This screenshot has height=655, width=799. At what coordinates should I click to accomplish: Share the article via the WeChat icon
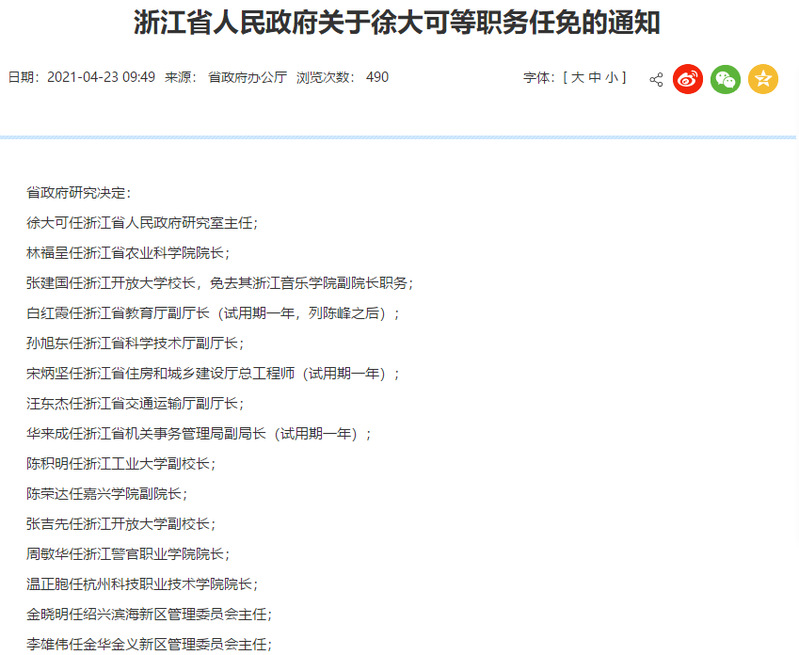coord(725,79)
